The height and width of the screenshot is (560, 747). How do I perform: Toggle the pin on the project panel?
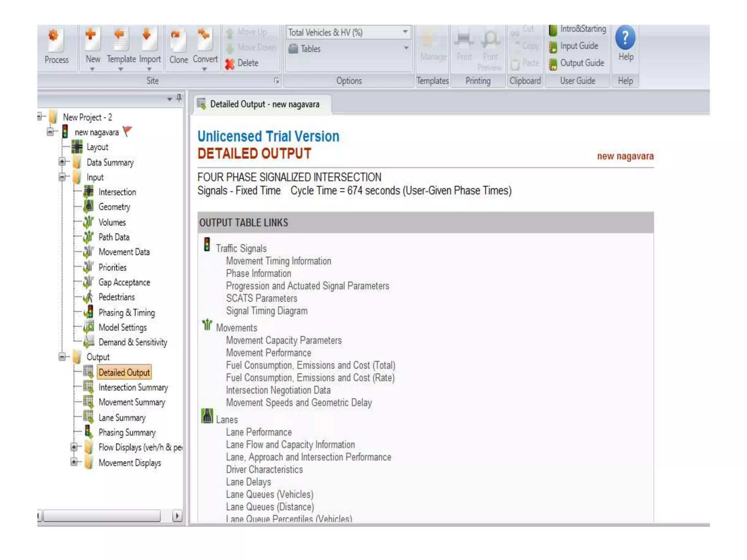[x=179, y=98]
